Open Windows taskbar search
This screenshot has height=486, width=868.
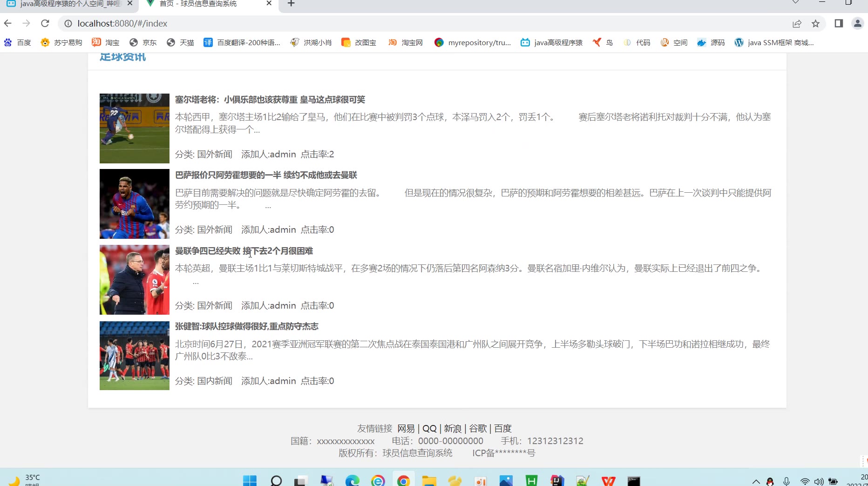276,480
